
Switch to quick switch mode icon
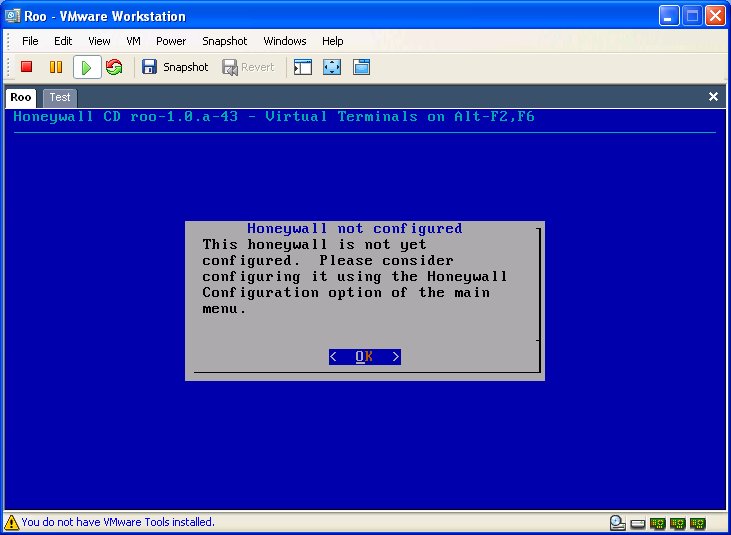pos(361,67)
